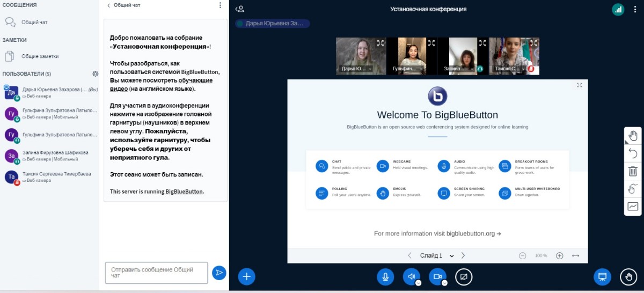The height and width of the screenshot is (293, 644).
Task: Click the chat message input field
Action: coord(156,273)
